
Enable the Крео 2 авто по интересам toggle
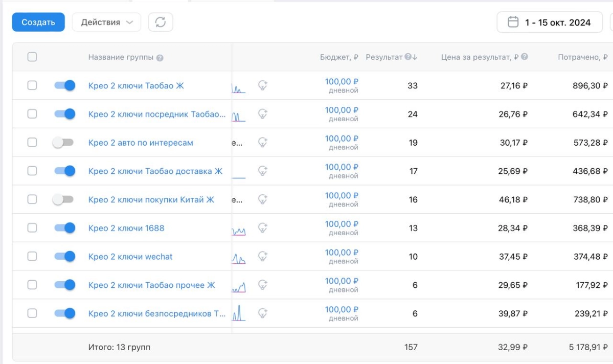click(63, 142)
